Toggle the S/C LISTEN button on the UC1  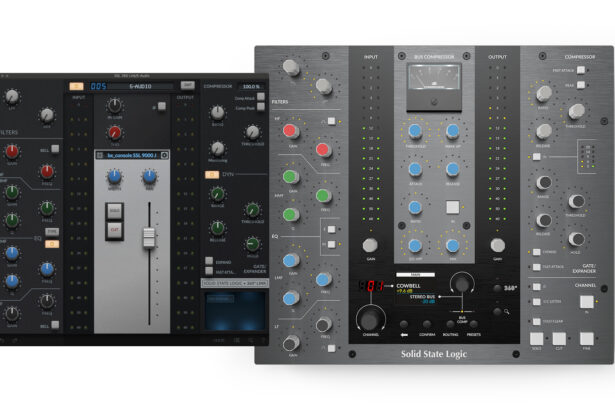(x=537, y=301)
